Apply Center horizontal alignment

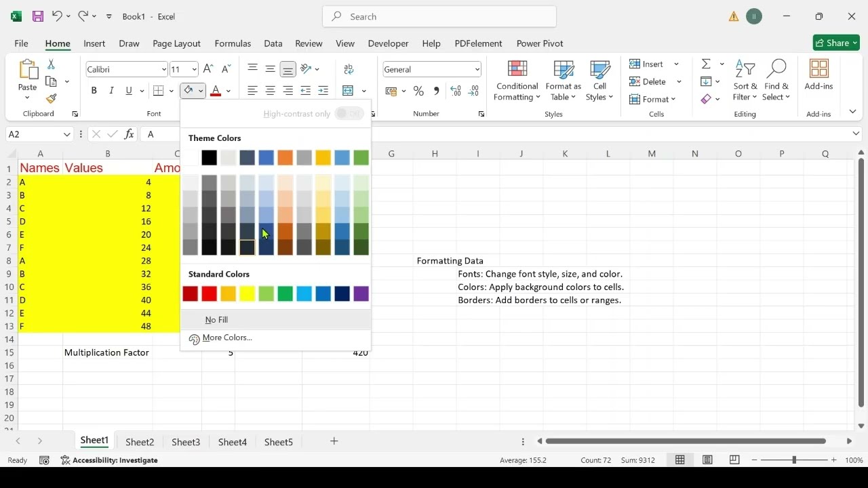pos(270,91)
